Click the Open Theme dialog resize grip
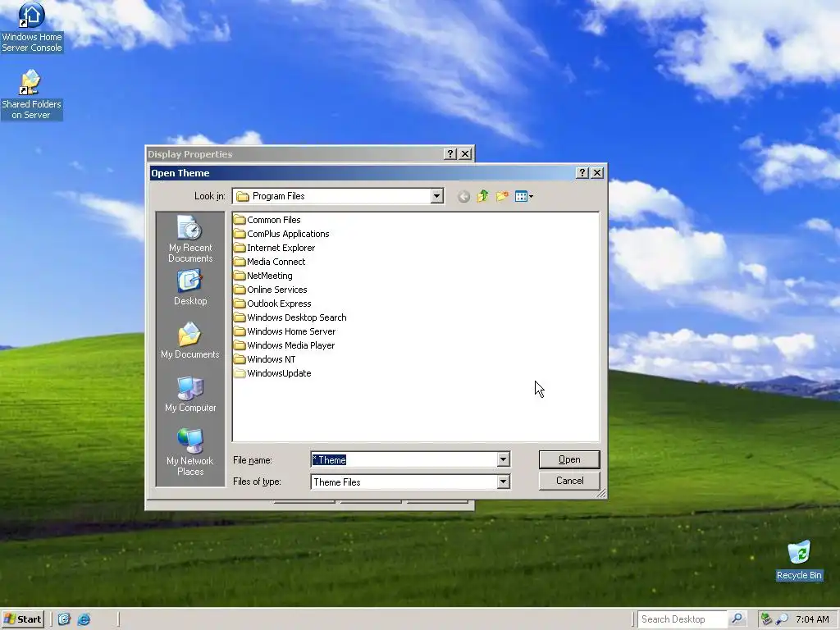Image resolution: width=840 pixels, height=630 pixels. (601, 493)
